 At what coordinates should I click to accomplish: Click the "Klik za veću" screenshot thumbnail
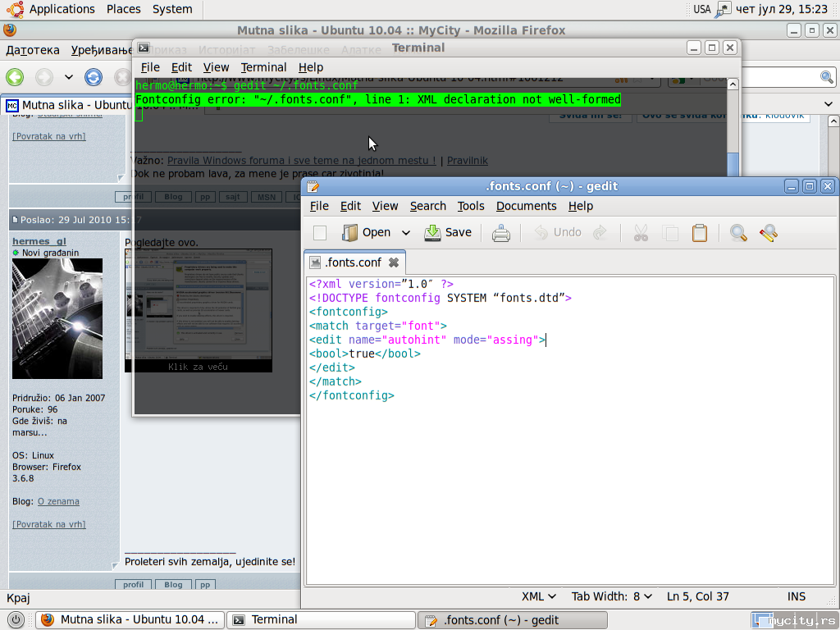pyautogui.click(x=198, y=310)
